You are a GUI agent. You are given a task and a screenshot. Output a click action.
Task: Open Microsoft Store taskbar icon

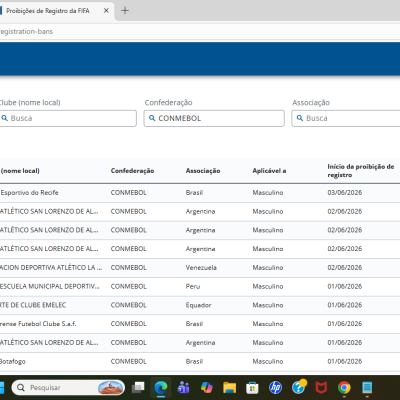click(252, 388)
